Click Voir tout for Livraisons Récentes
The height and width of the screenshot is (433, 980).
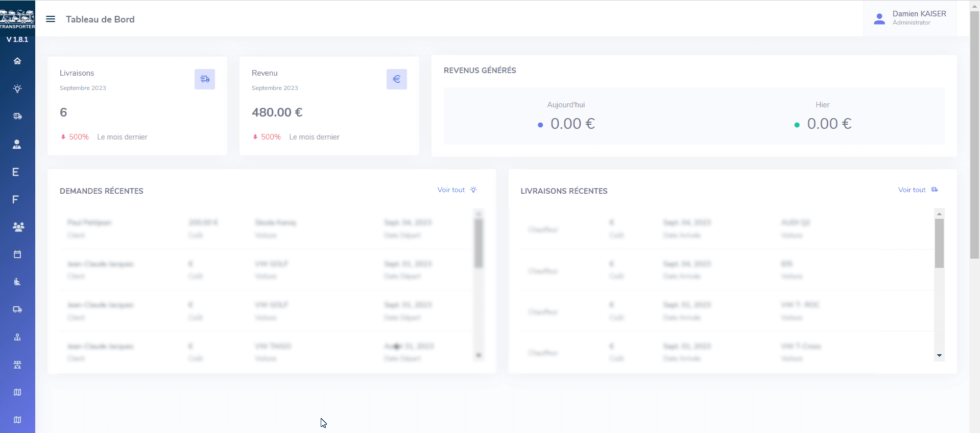(912, 190)
